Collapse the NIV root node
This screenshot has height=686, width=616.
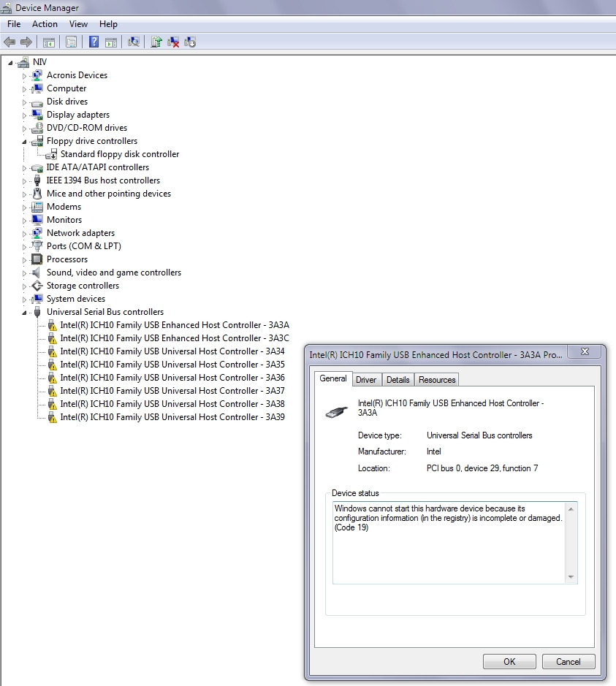click(x=10, y=63)
